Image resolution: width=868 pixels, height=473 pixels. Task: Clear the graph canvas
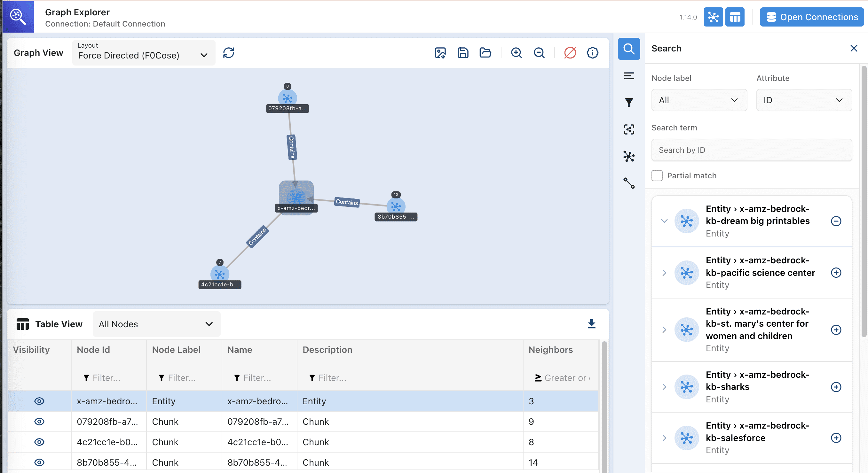point(570,52)
